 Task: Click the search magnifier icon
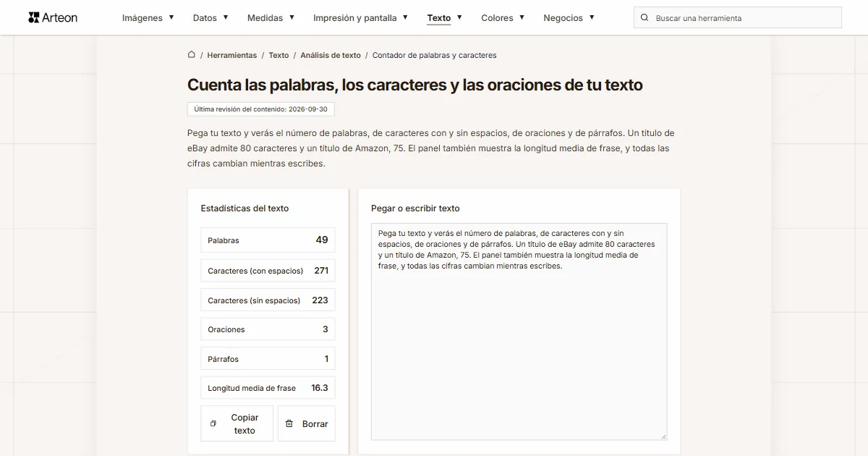pos(644,17)
